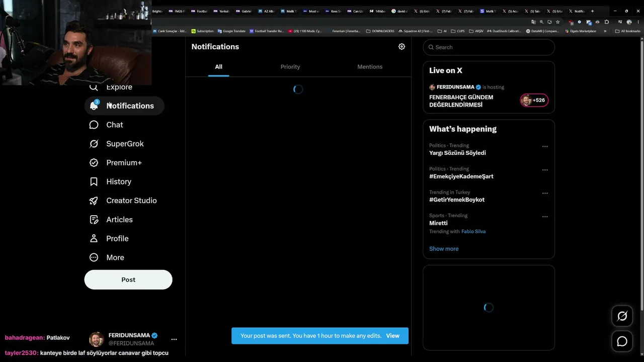Open the DataMB Compare bookmark
The height and width of the screenshot is (362, 644).
[542, 31]
